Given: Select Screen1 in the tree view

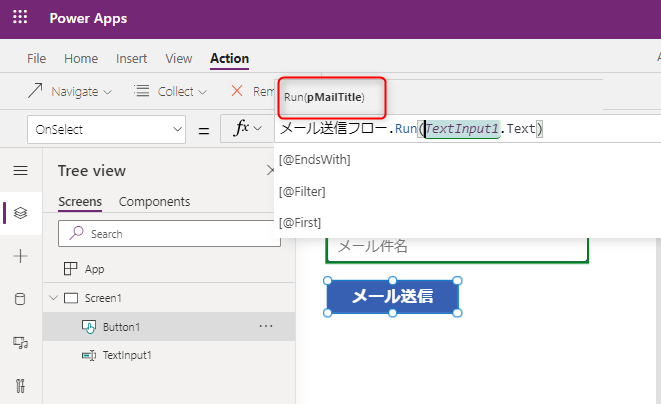Looking at the screenshot, I should 103,298.
